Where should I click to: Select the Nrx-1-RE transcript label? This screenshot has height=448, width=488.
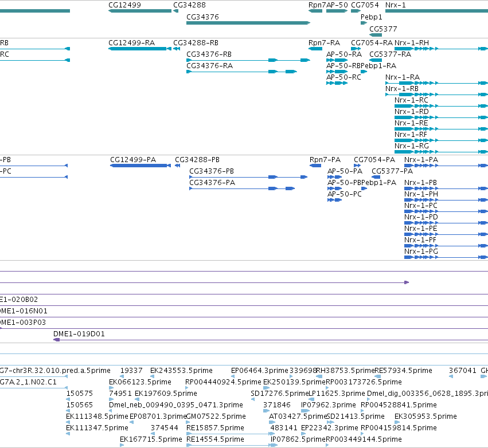411,123
